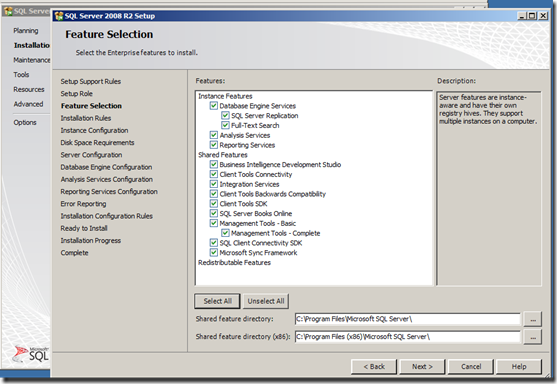Toggle Analysis Services checkbox
Image resolution: width=557 pixels, height=384 pixels.
point(213,135)
